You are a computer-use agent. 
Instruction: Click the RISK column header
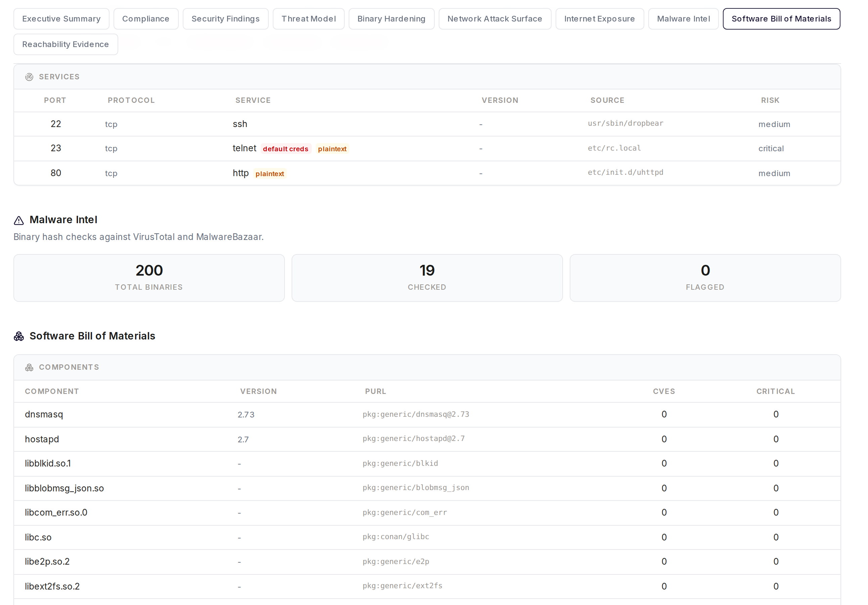[770, 100]
